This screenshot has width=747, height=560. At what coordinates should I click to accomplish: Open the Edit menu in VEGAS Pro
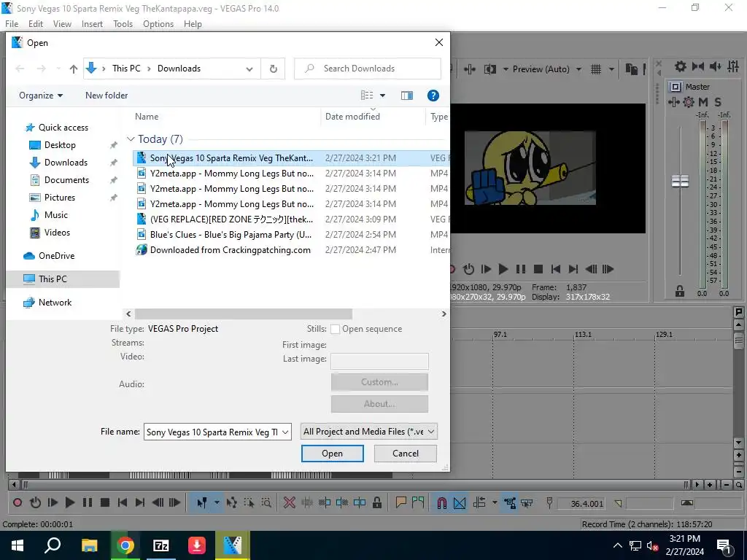pyautogui.click(x=36, y=24)
